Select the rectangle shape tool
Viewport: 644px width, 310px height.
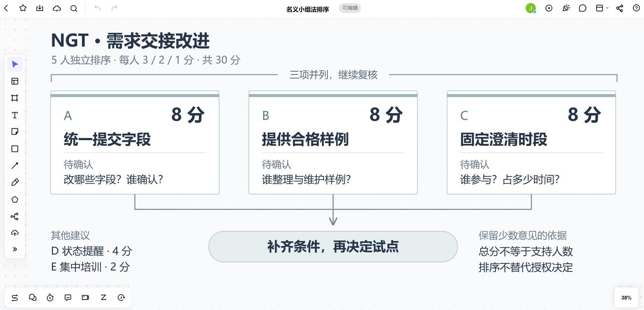pyautogui.click(x=15, y=149)
